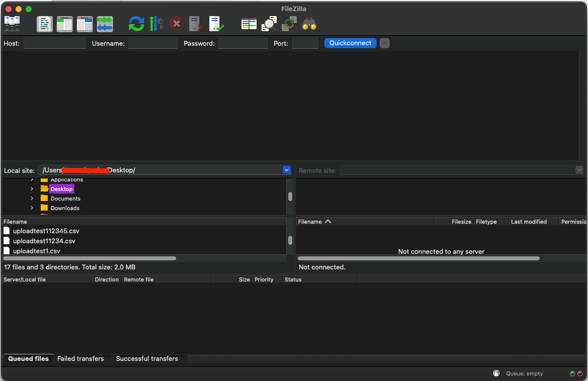Click the queue status indicator icon
The image size is (588, 381).
click(x=496, y=373)
